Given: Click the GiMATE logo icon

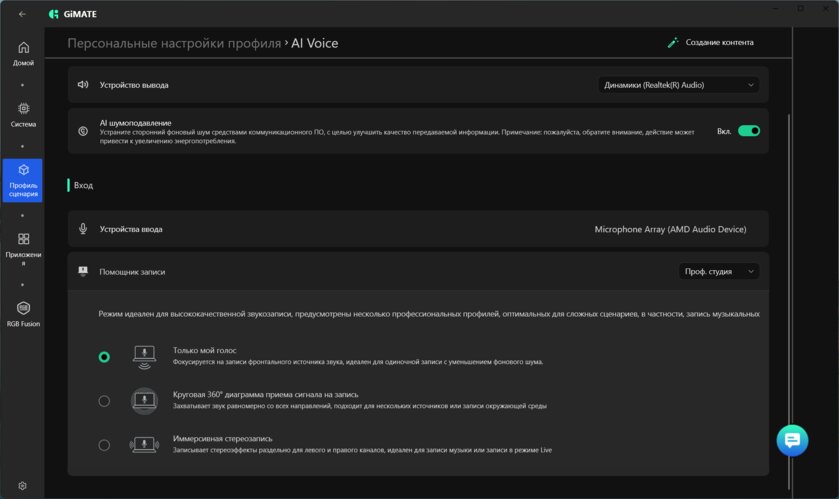Looking at the screenshot, I should 54,14.
